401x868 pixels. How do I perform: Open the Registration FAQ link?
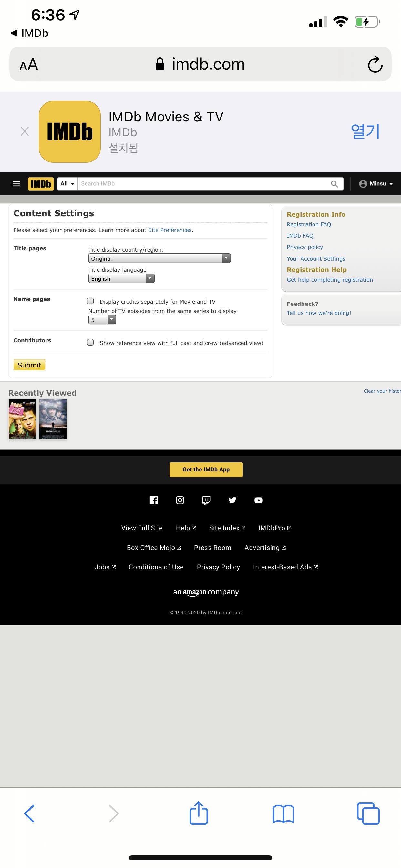[x=309, y=224]
